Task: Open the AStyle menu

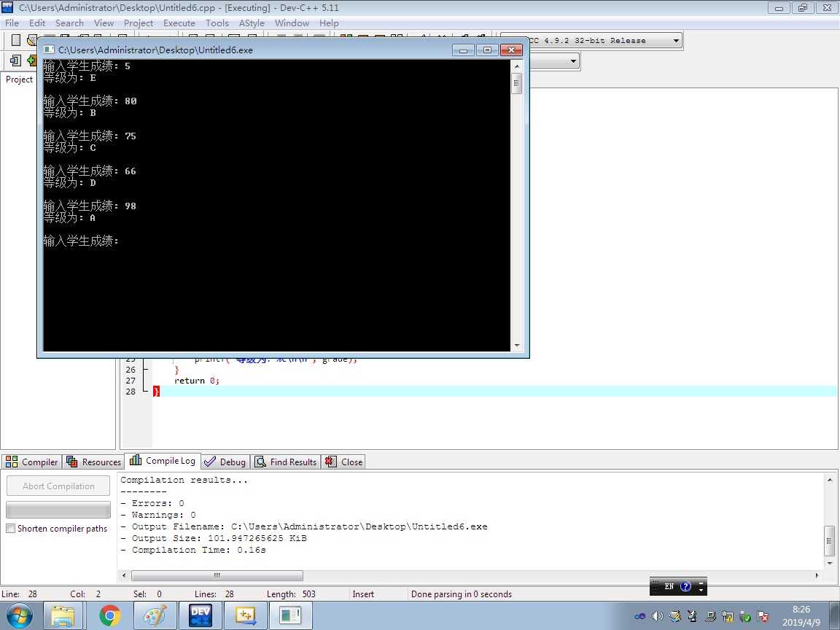Action: point(252,23)
